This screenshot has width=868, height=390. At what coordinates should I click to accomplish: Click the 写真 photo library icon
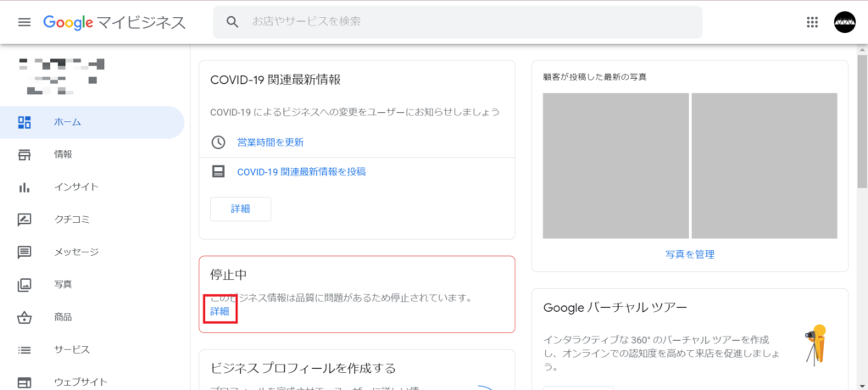(x=25, y=285)
